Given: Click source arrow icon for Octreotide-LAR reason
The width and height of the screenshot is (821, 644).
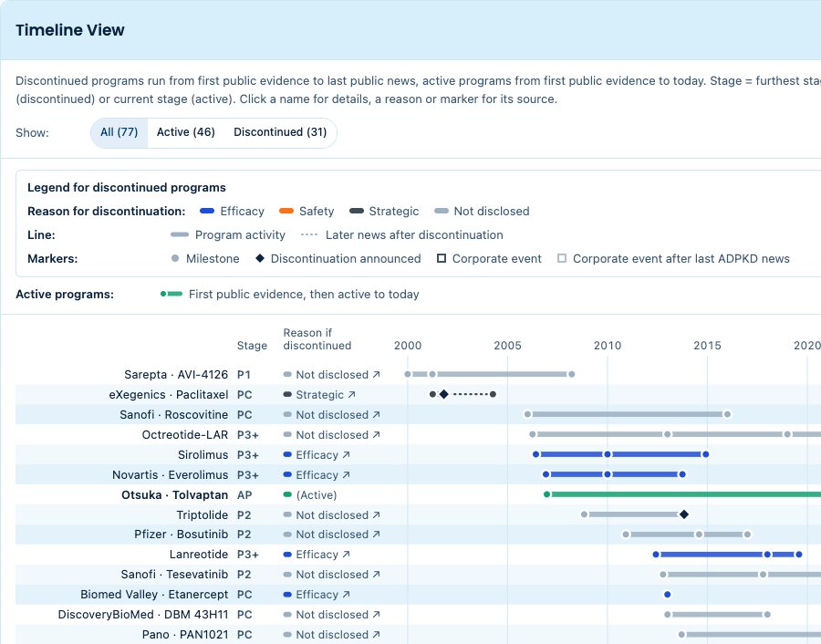Looking at the screenshot, I should [377, 434].
